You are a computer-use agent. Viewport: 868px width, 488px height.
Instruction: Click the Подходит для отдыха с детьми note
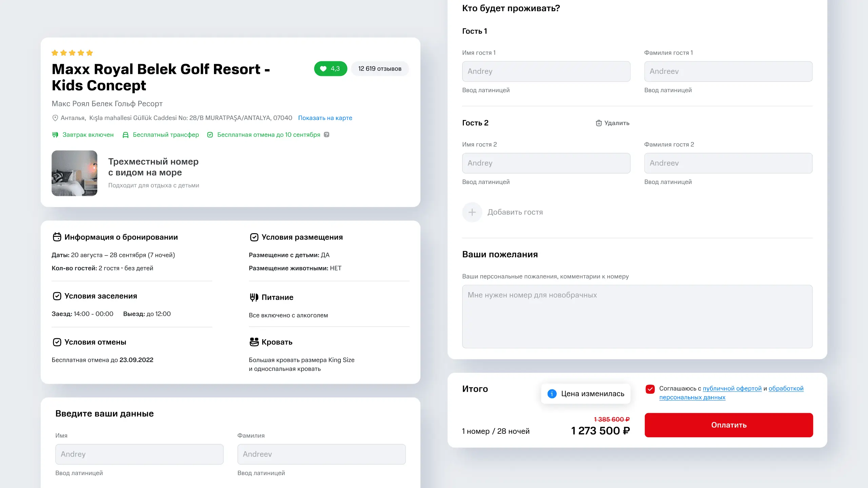(x=154, y=185)
